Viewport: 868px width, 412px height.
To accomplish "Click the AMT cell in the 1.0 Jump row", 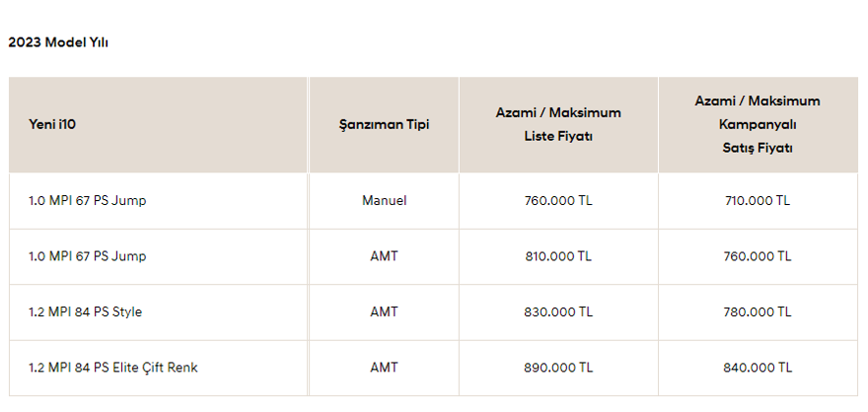I will tap(384, 256).
